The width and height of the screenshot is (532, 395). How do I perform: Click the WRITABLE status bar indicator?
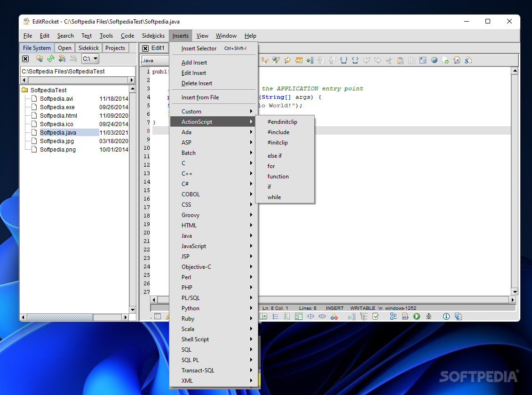point(363,308)
